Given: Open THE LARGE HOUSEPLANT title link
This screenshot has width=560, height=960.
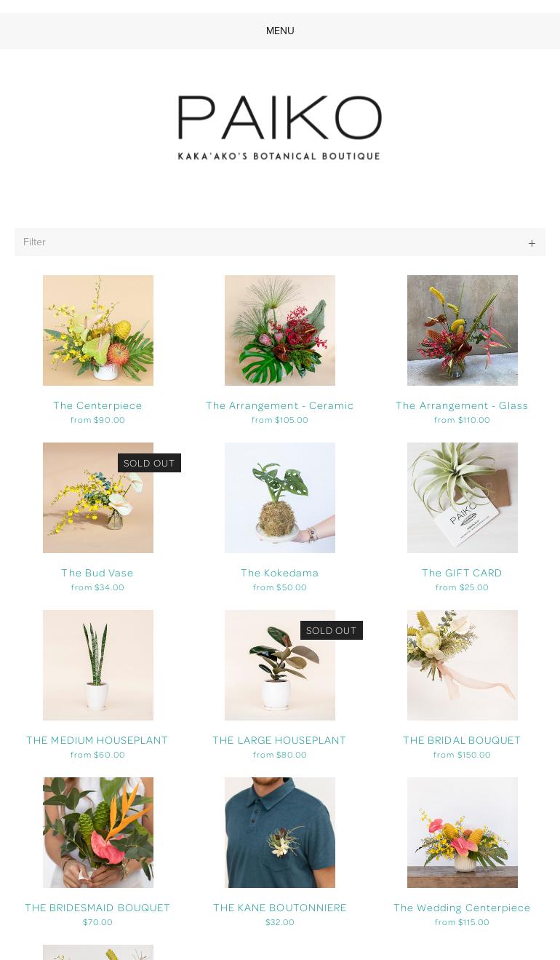Looking at the screenshot, I should pyautogui.click(x=280, y=740).
